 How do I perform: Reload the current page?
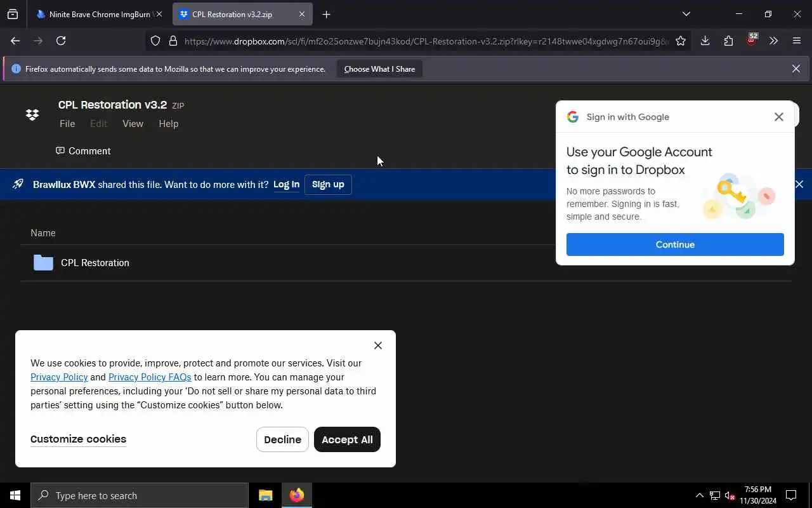[61, 41]
